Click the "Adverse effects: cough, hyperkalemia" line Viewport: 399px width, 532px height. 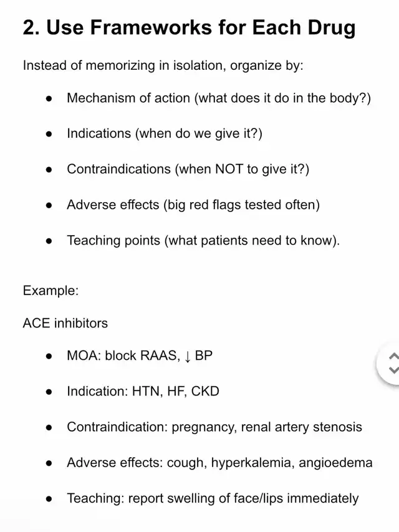[219, 463]
